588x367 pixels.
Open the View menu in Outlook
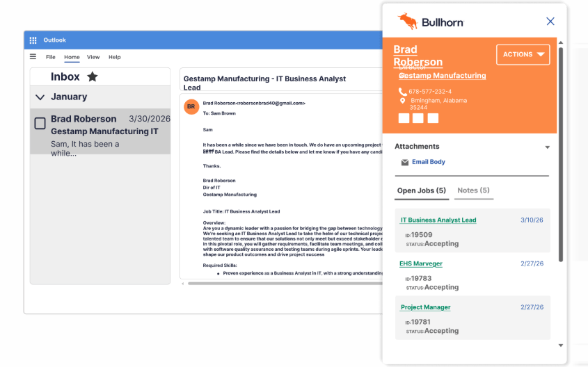pos(93,57)
